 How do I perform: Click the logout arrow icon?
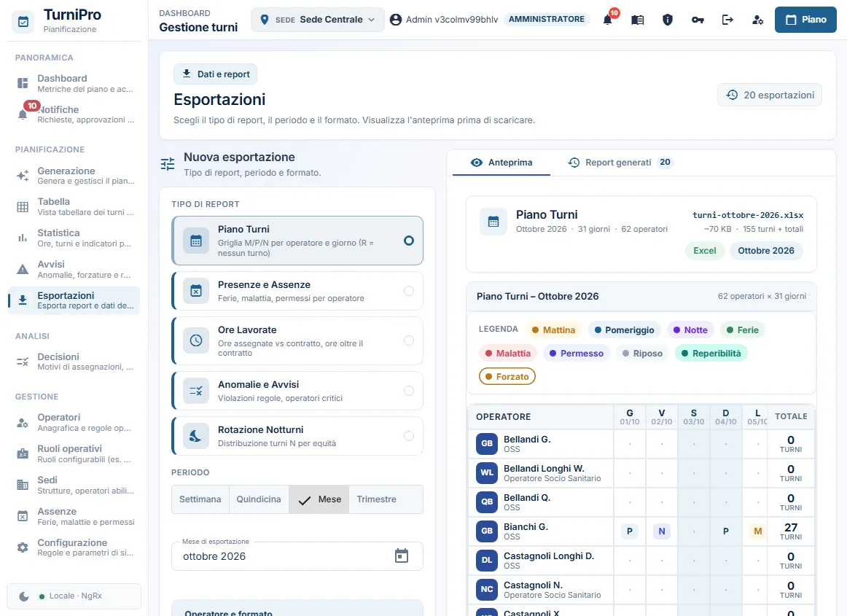coord(727,20)
